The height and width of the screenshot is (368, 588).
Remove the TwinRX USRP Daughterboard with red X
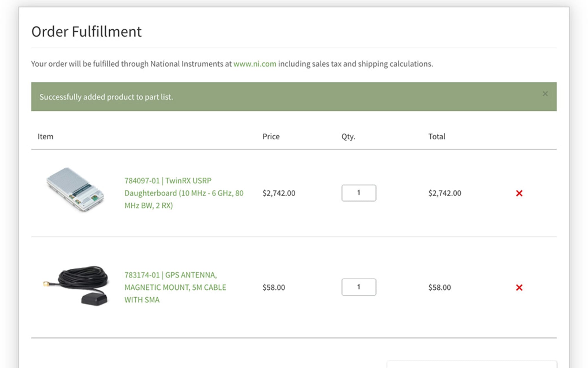[519, 193]
